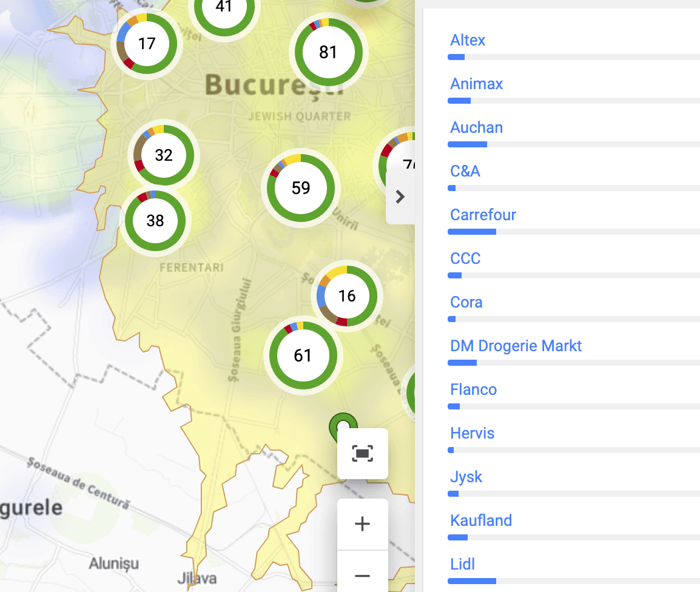Open the Lidl store link

(x=462, y=564)
